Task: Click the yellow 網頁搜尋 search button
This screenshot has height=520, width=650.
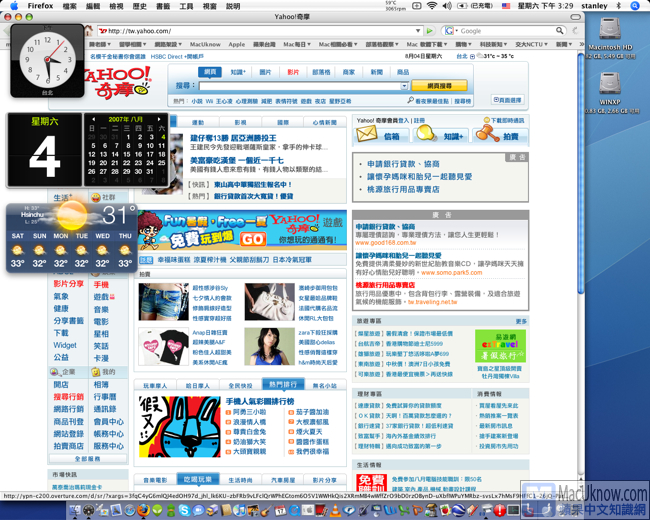Action: tap(439, 86)
